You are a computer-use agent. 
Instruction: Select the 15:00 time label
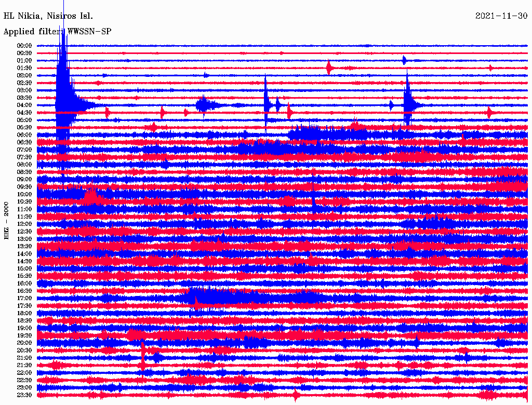[x=24, y=268]
